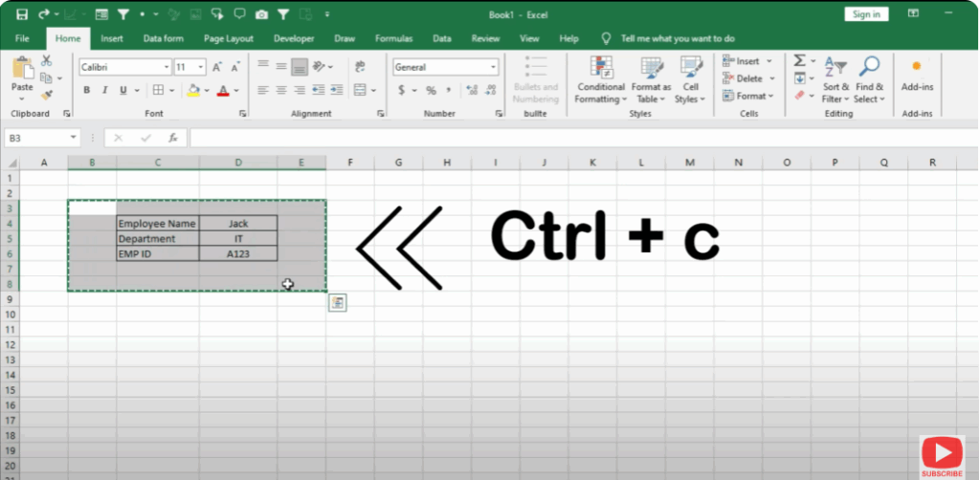The height and width of the screenshot is (480, 980).
Task: Expand the Merge & Center dropdown arrow
Action: [x=373, y=91]
